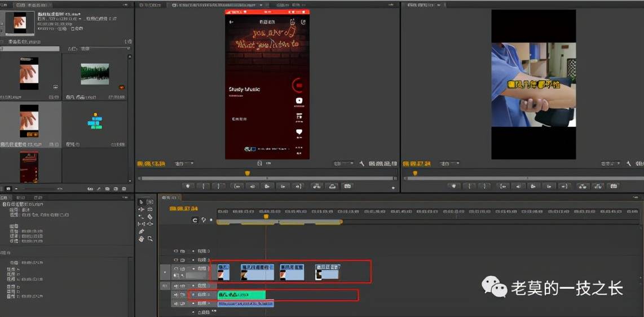Open Program monitor playback resolution dropdown

pos(610,164)
